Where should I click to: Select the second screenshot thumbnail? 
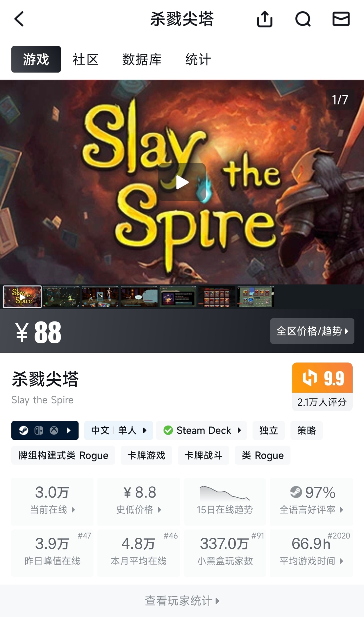pos(61,297)
